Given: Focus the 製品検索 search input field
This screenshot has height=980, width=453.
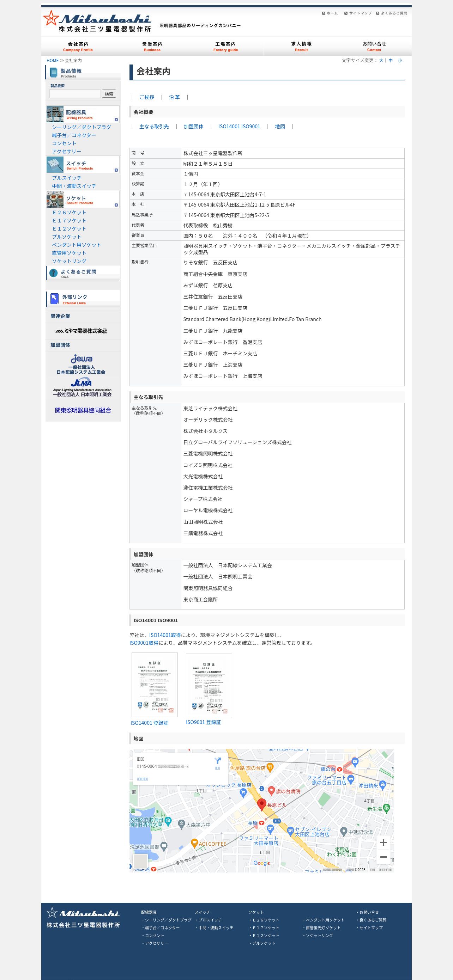Looking at the screenshot, I should 75,94.
